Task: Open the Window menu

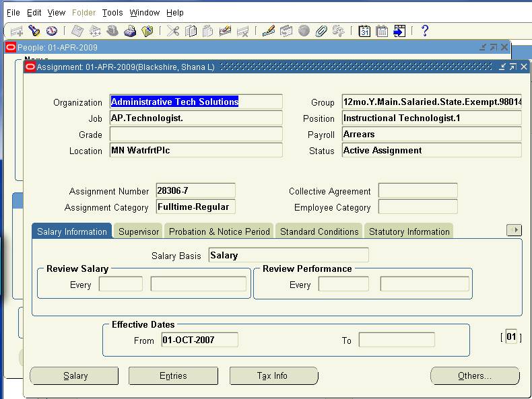Action: point(145,13)
